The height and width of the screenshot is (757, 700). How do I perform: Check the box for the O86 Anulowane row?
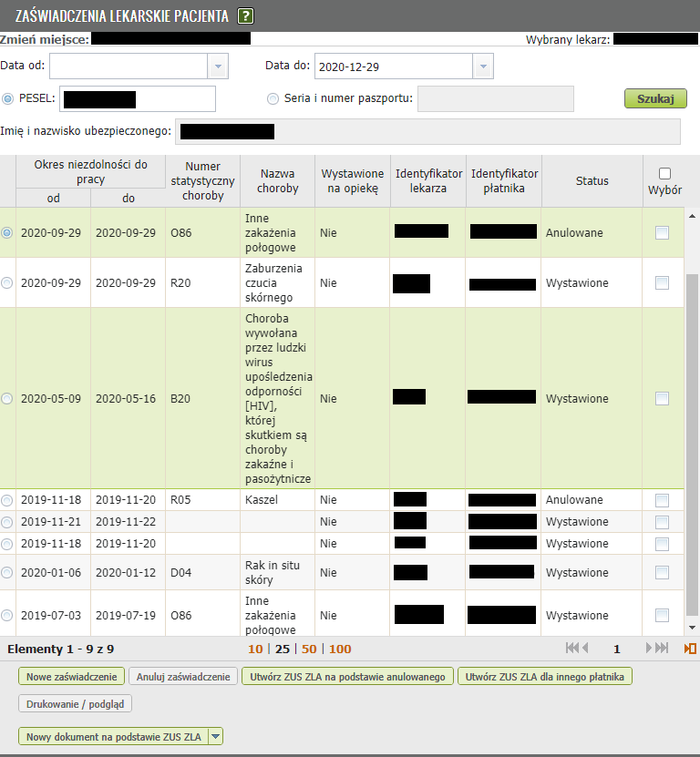tap(662, 232)
